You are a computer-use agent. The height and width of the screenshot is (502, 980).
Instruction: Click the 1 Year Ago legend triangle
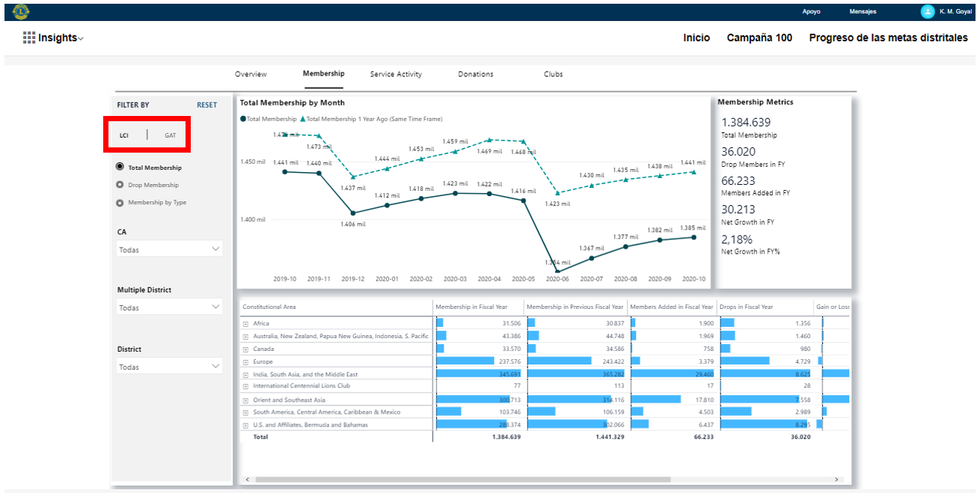pyautogui.click(x=303, y=119)
